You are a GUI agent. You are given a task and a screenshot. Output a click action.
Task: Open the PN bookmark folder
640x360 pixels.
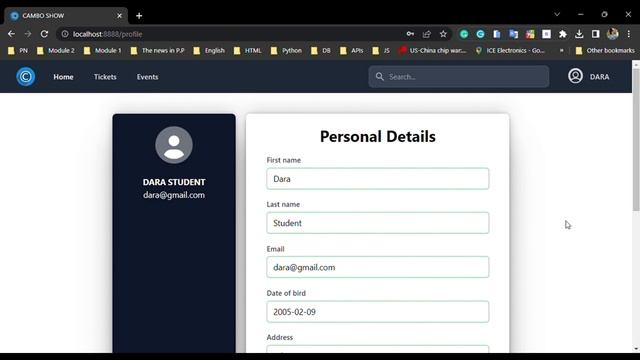18,51
